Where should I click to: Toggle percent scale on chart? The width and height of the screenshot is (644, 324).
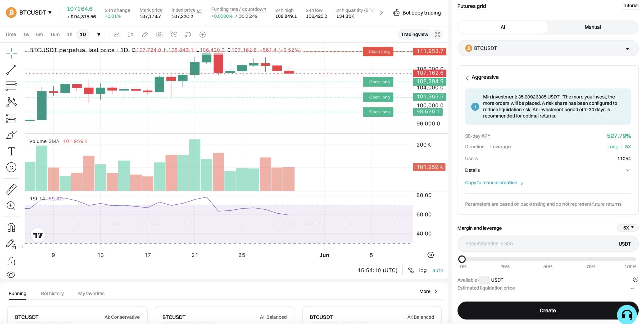click(x=411, y=270)
